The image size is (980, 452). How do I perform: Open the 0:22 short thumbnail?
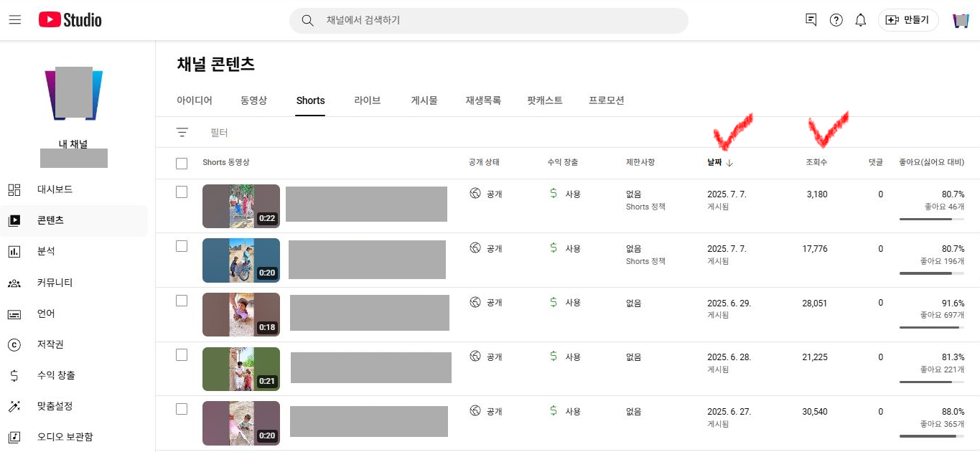point(241,206)
